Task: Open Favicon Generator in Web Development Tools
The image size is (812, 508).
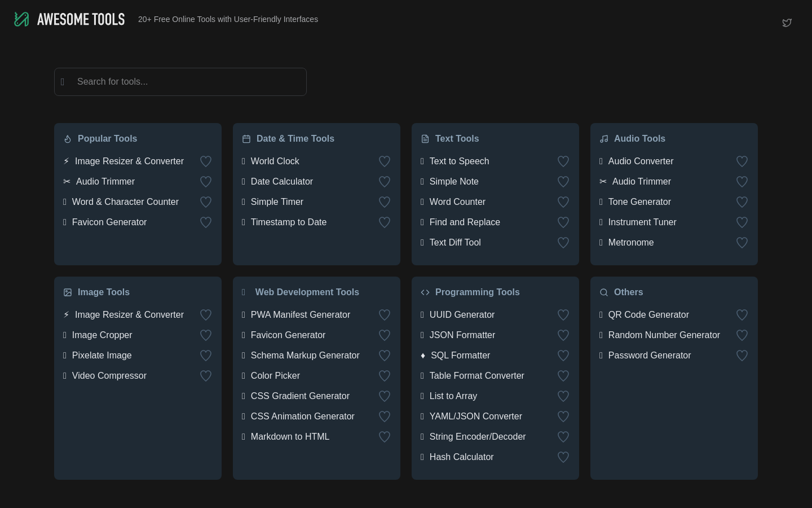Action: pos(288,335)
